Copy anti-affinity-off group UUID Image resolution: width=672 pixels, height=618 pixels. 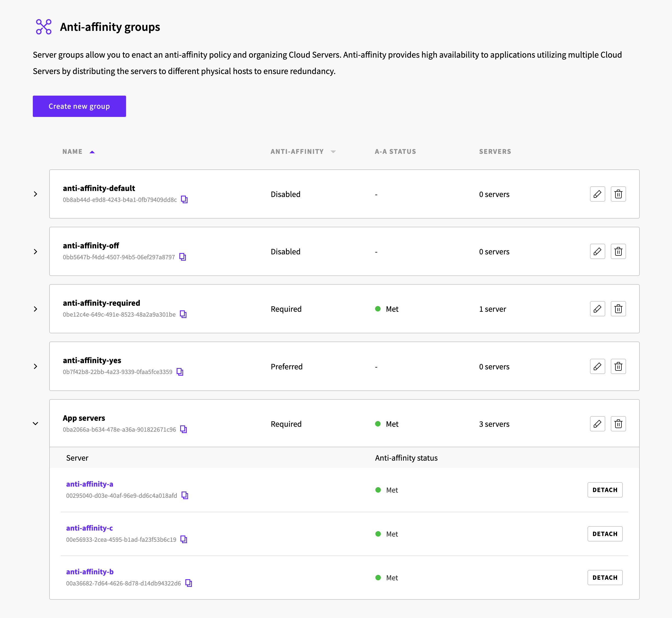pos(183,257)
